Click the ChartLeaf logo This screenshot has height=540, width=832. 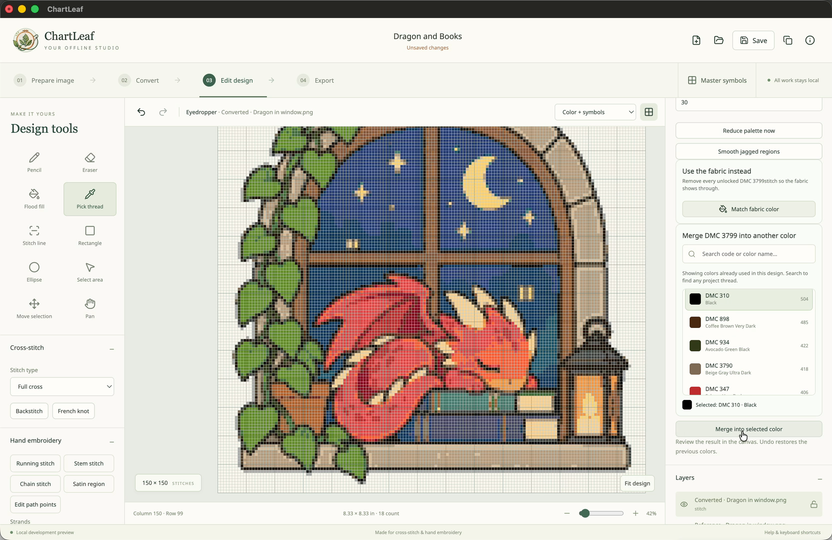point(25,40)
